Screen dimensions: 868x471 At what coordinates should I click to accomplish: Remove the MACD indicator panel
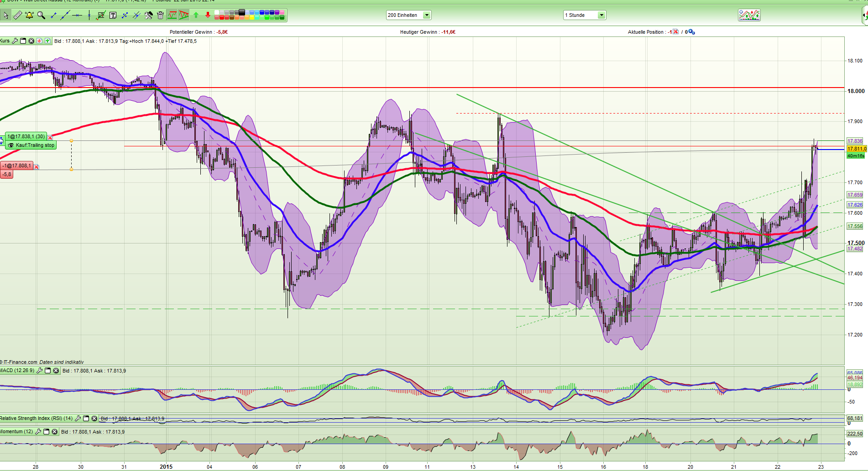click(x=56, y=371)
